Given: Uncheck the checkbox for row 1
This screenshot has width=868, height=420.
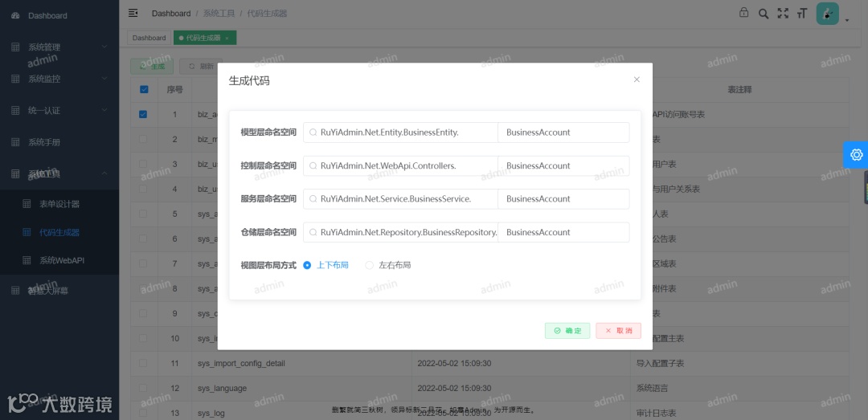Looking at the screenshot, I should tap(143, 115).
